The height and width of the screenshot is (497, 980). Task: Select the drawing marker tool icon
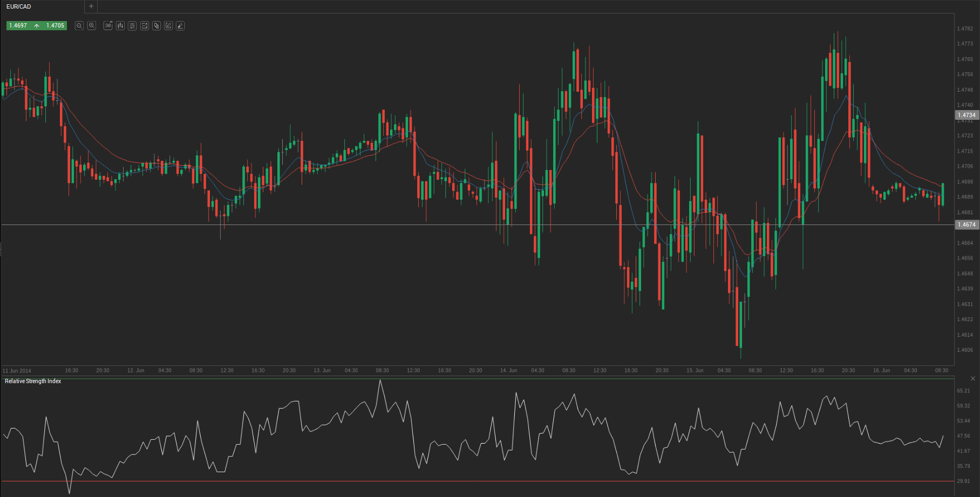[180, 26]
